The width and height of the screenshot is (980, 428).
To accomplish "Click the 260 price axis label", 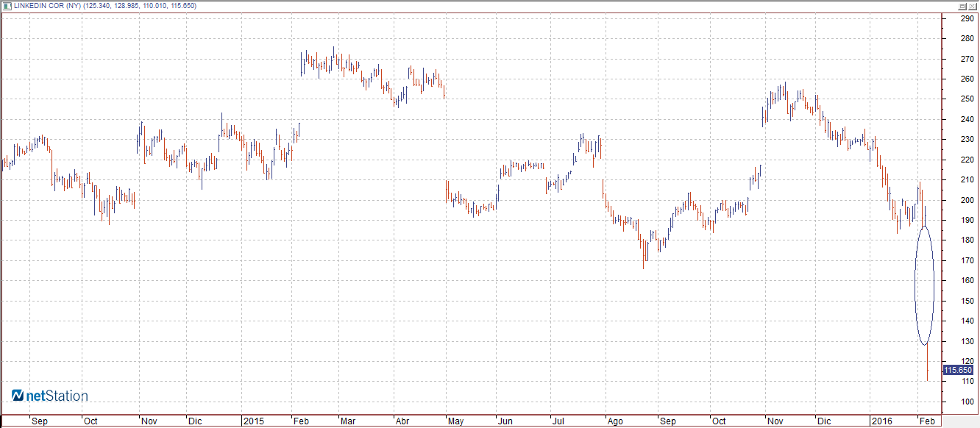I will pos(967,79).
